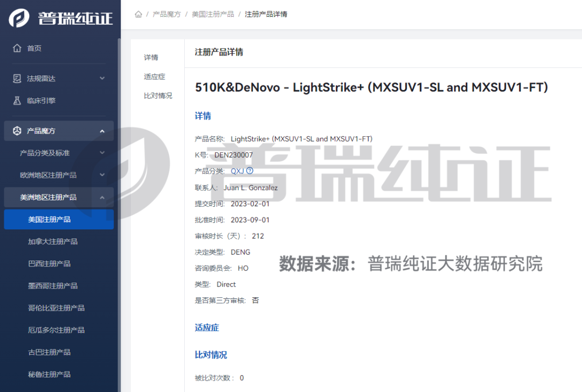Click the home icon in breadcrumb
The height and width of the screenshot is (392, 582).
138,14
